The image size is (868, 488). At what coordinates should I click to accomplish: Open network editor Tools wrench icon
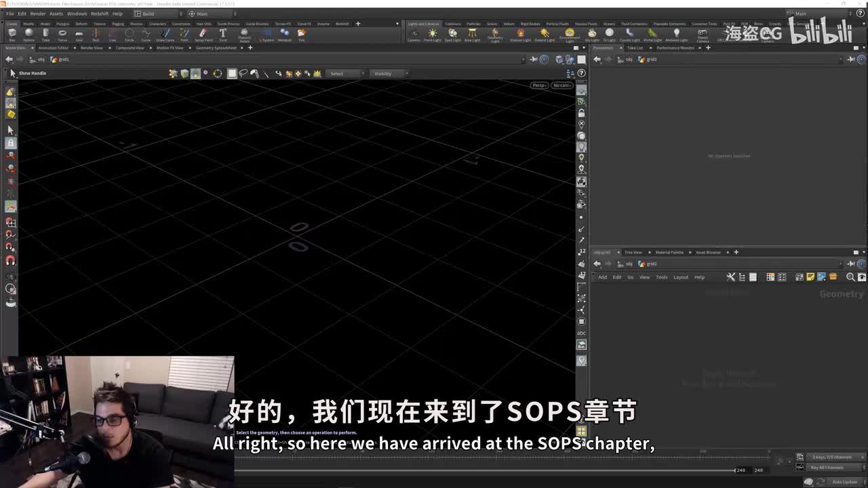click(730, 277)
